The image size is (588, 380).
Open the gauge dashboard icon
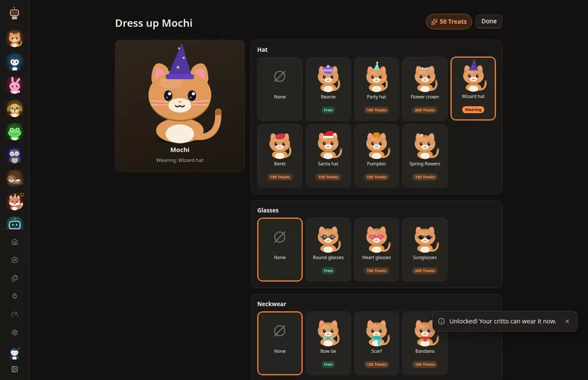pos(15,314)
